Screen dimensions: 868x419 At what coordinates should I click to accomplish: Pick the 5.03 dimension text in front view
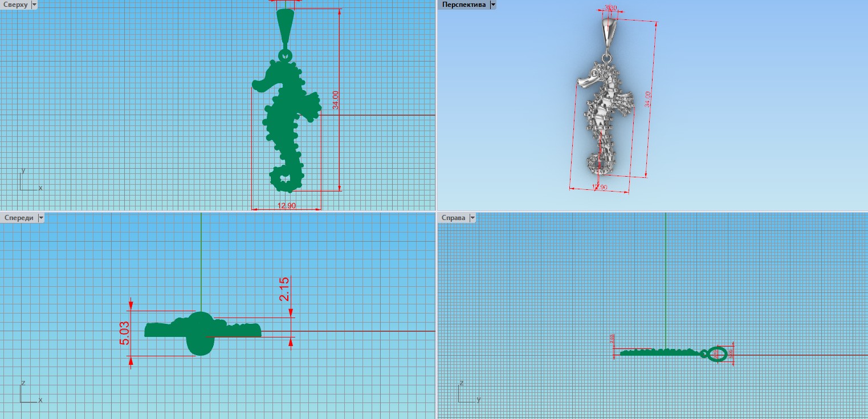(x=124, y=333)
